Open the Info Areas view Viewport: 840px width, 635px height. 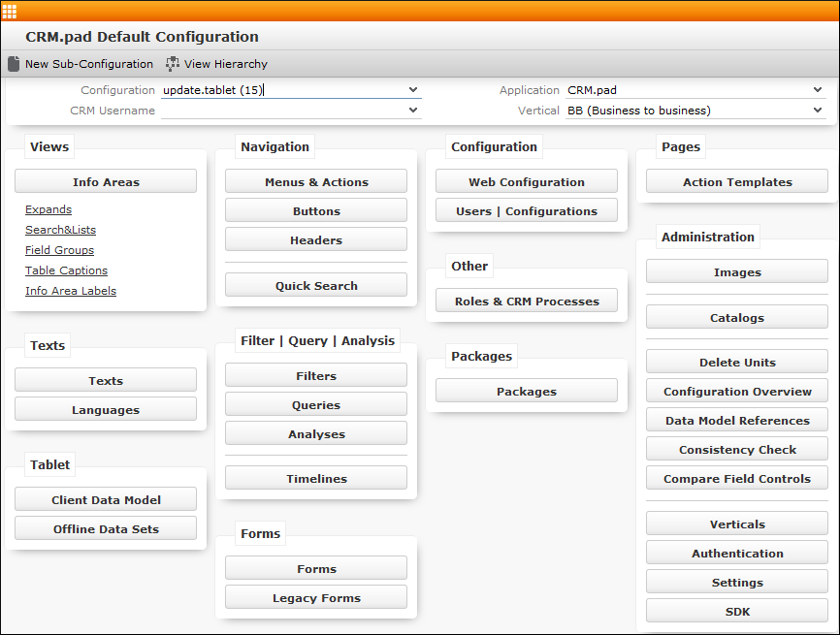click(106, 182)
